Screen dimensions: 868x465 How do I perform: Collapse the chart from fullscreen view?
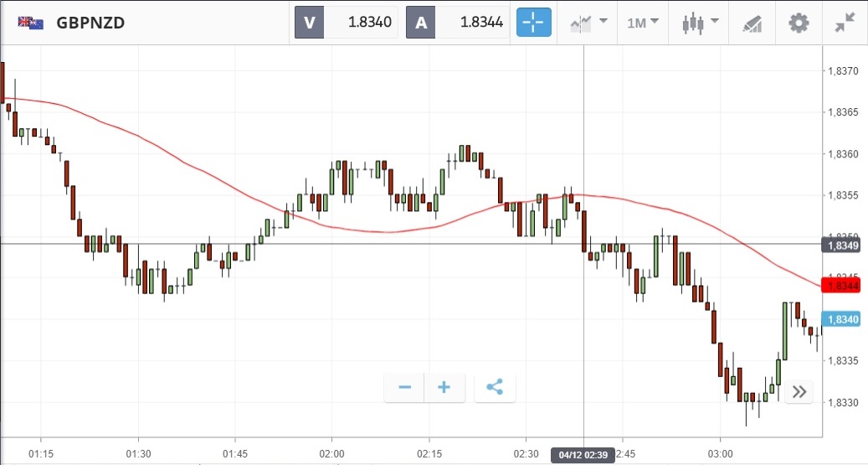(845, 23)
